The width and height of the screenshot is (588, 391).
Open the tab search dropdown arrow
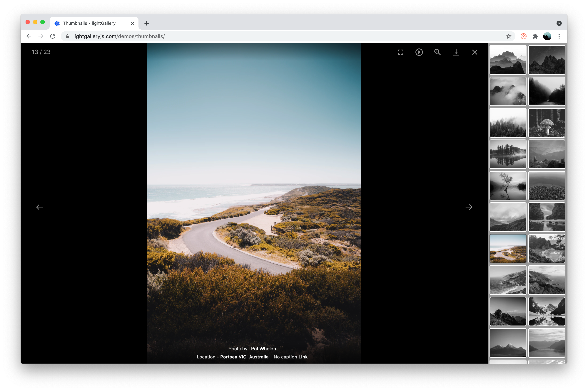[x=559, y=23]
